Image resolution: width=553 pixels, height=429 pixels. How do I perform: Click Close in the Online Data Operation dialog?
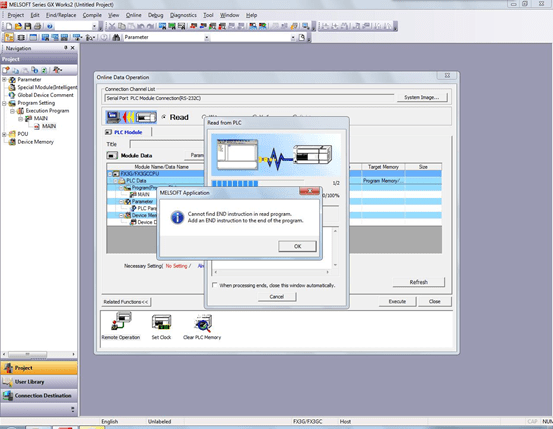tap(434, 302)
